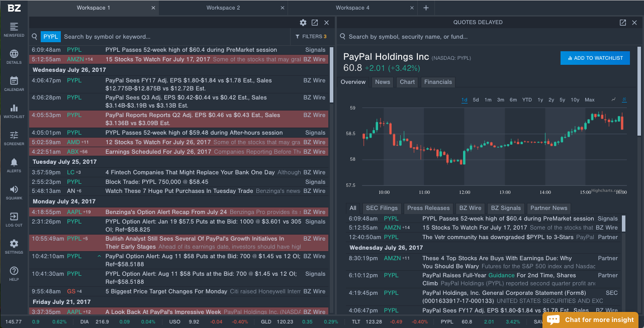Select the 1m chart range
The image size is (644, 328).
488,100
